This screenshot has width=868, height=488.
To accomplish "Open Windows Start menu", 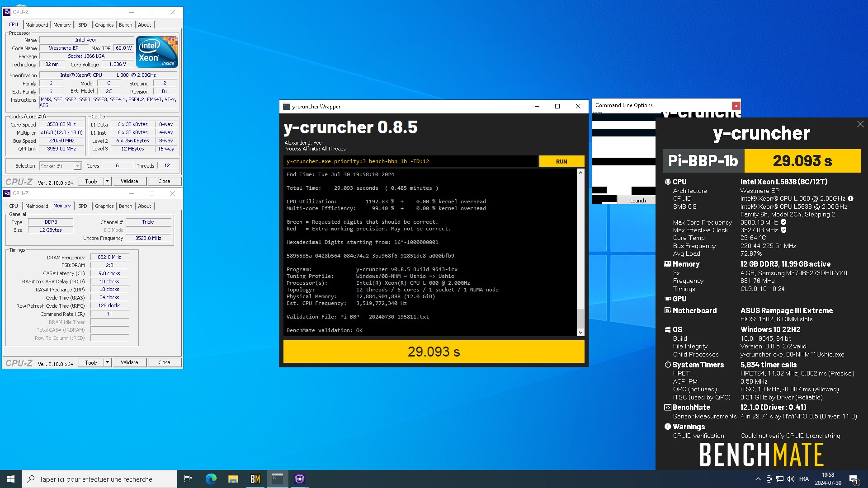I will tap(11, 479).
